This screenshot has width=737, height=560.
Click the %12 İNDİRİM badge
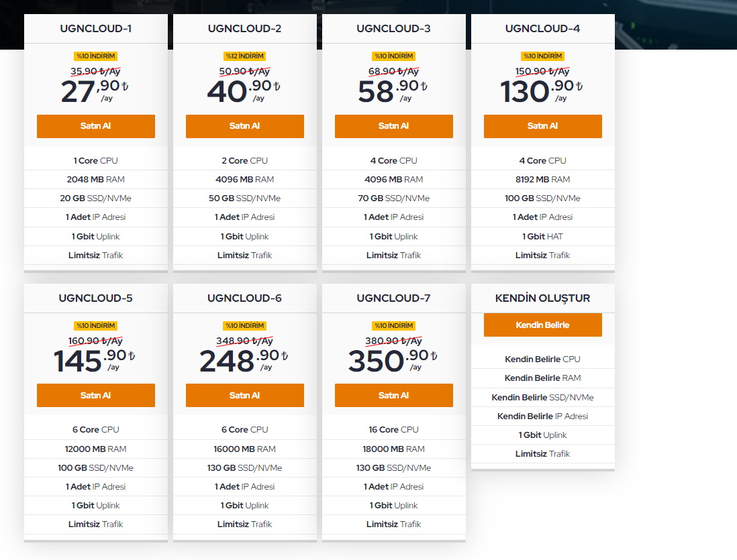coord(245,56)
